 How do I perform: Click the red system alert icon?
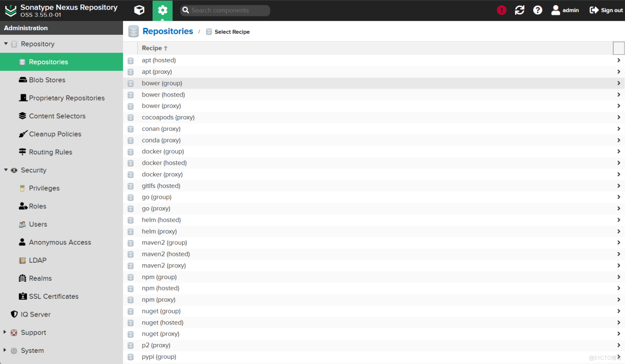click(501, 10)
